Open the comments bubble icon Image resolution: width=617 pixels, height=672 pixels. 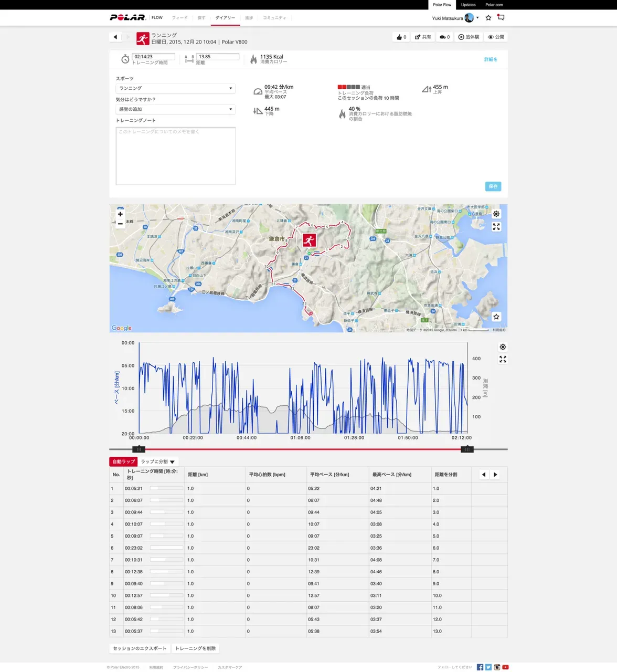click(x=444, y=37)
